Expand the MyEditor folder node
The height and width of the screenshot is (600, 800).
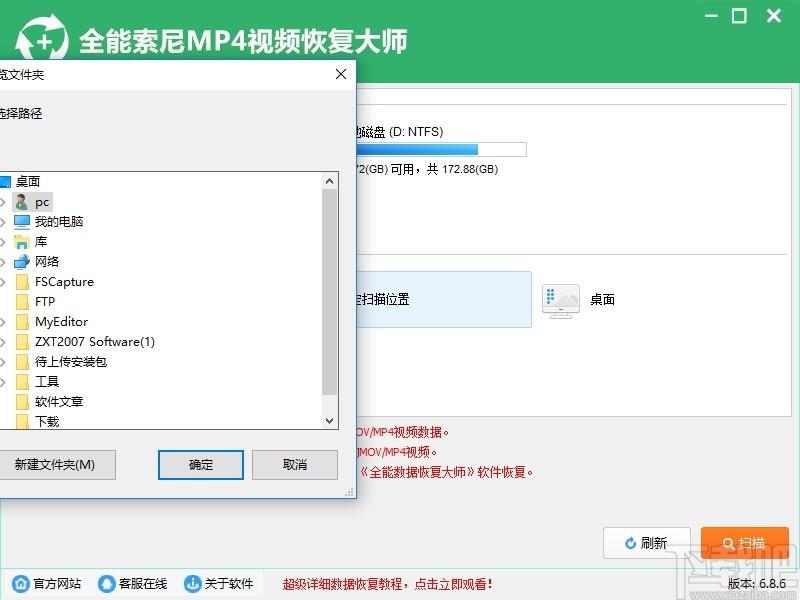point(3,322)
